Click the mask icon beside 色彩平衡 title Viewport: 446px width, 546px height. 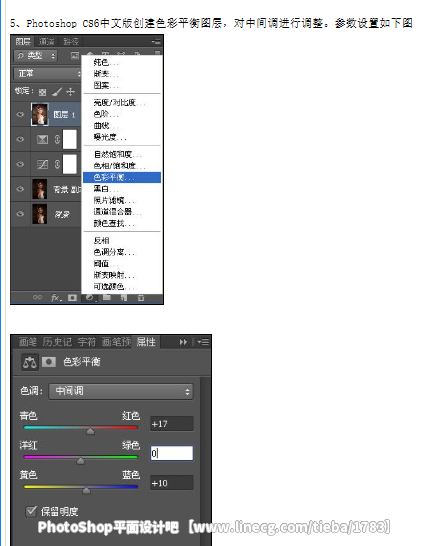pyautogui.click(x=49, y=362)
